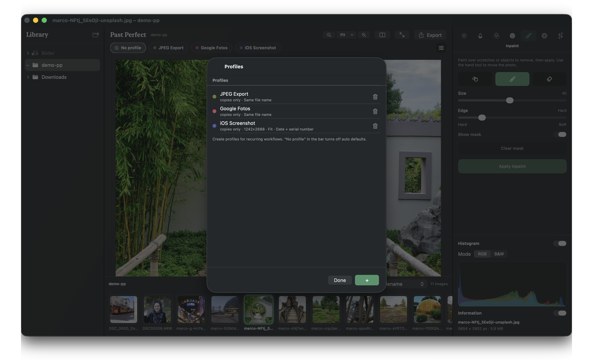Open the Crop tool panel
The image size is (593, 364).
[560, 36]
